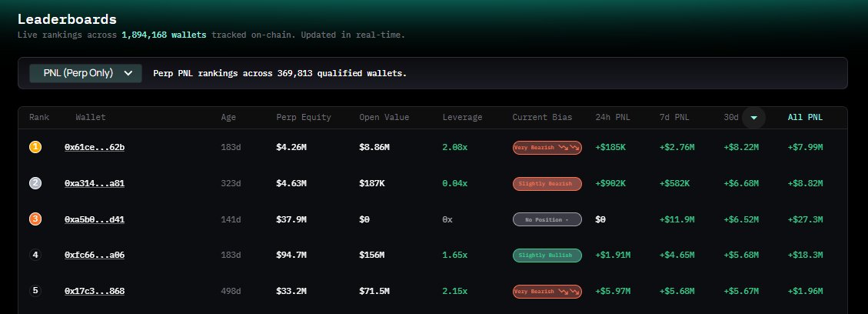The height and width of the screenshot is (314, 868).
Task: Sort by 24h PNL column header
Action: [x=613, y=118]
